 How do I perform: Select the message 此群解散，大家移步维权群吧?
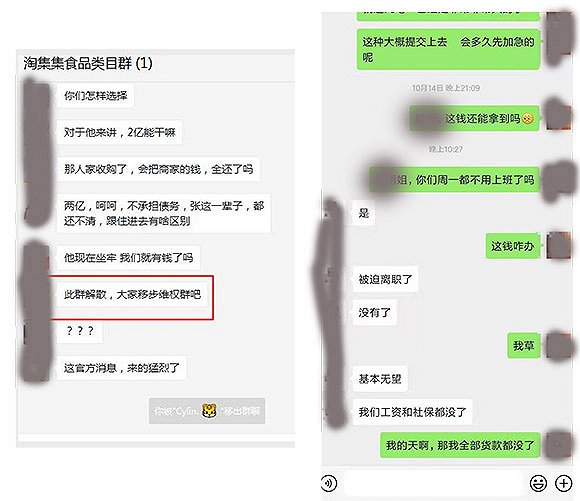(132, 295)
